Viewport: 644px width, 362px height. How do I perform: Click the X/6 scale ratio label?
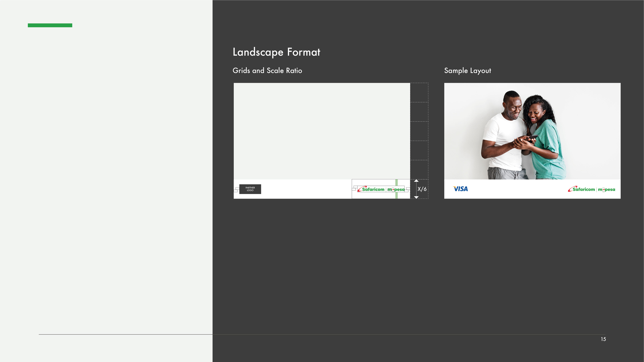click(x=422, y=189)
